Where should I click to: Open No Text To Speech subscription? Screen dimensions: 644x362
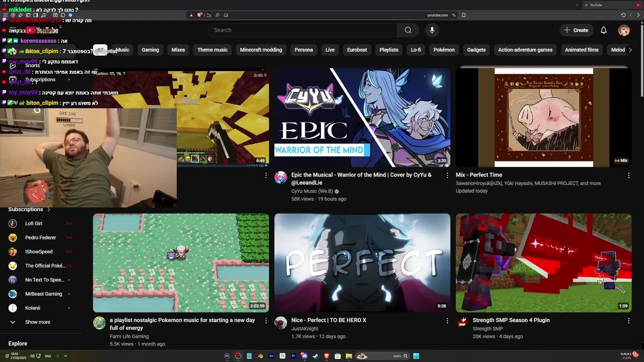40,280
